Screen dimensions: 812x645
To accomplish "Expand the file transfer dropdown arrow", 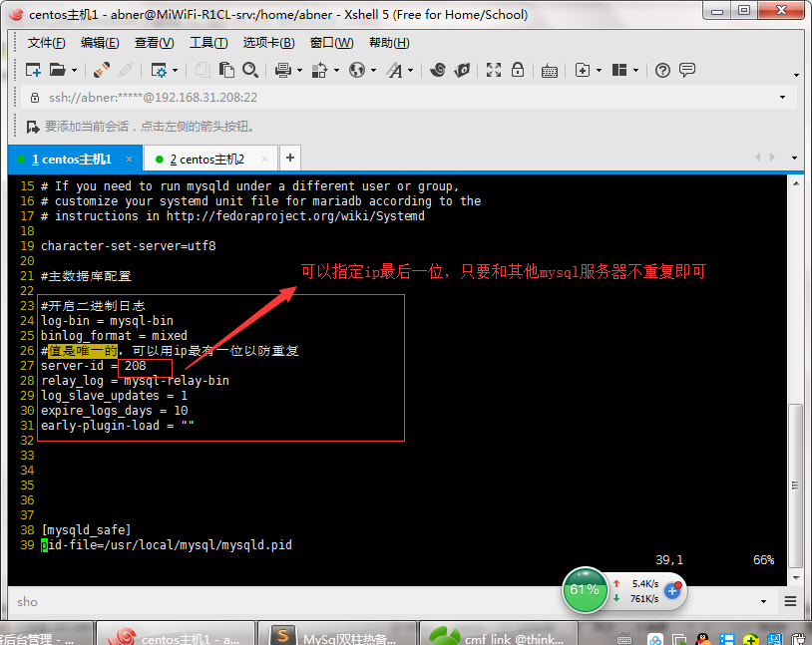I will coord(336,70).
